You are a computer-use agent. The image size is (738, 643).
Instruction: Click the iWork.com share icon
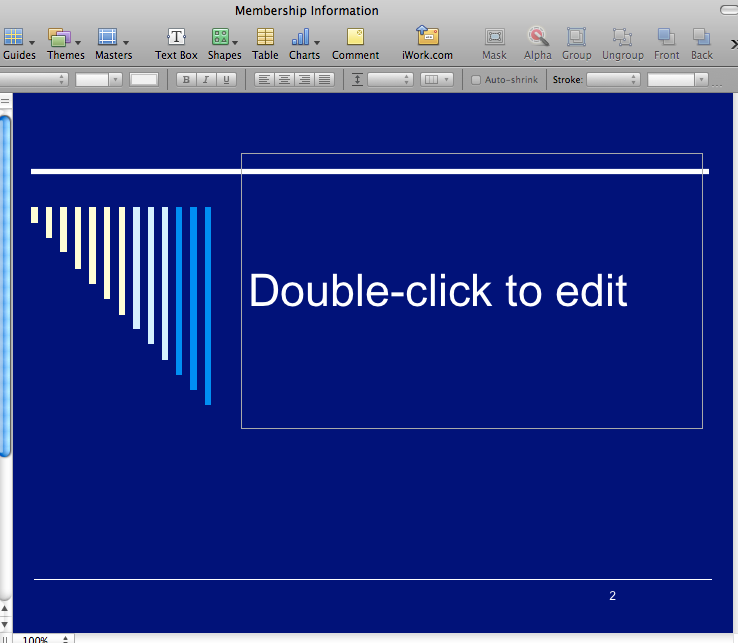click(x=427, y=43)
